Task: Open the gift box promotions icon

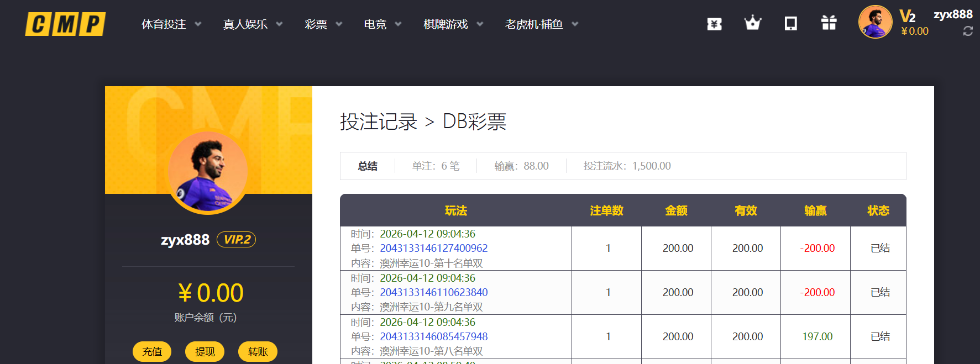Action: [x=829, y=23]
